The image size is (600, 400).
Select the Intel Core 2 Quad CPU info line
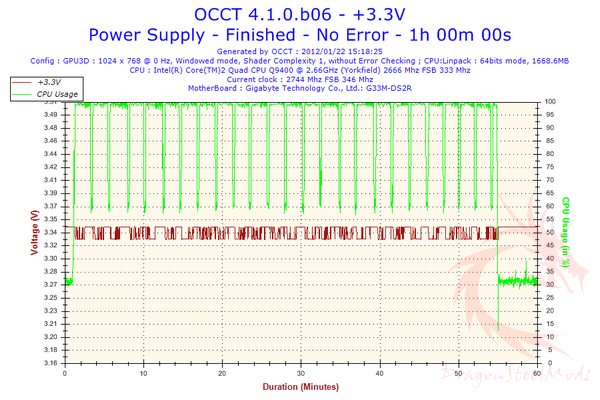pyautogui.click(x=300, y=68)
